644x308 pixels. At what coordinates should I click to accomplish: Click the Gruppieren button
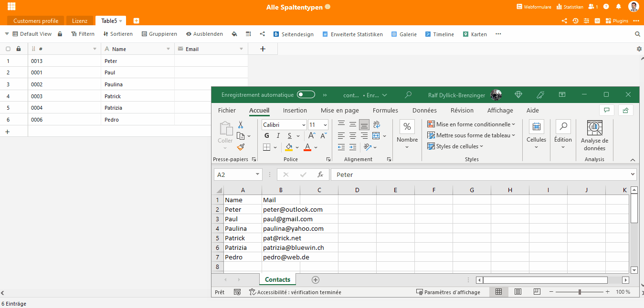[x=159, y=34]
